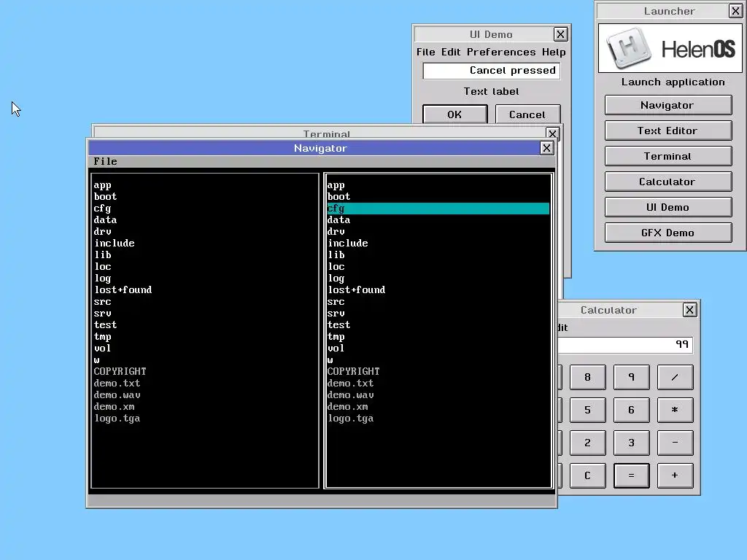This screenshot has width=747, height=560.
Task: Select 'app' in left Navigator panel
Action: click(x=205, y=185)
